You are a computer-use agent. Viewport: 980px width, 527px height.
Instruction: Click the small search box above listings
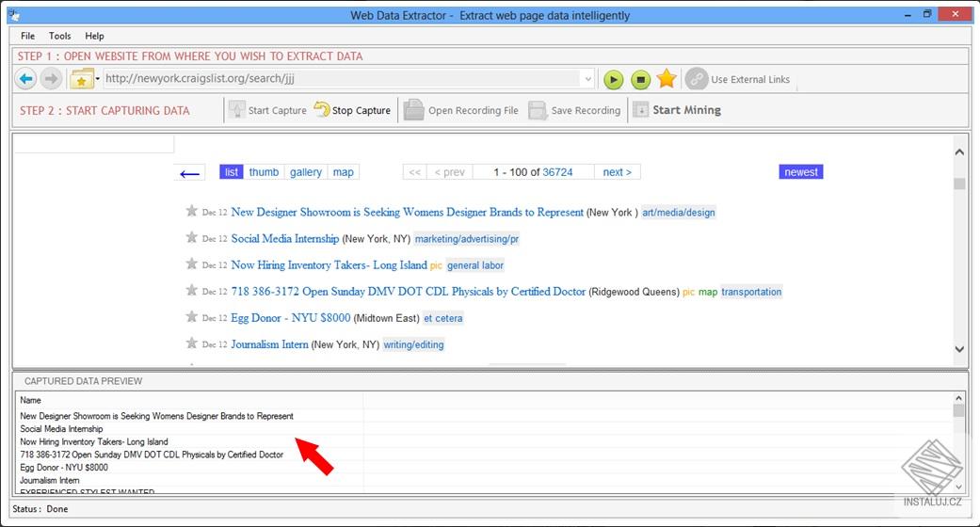pos(94,144)
